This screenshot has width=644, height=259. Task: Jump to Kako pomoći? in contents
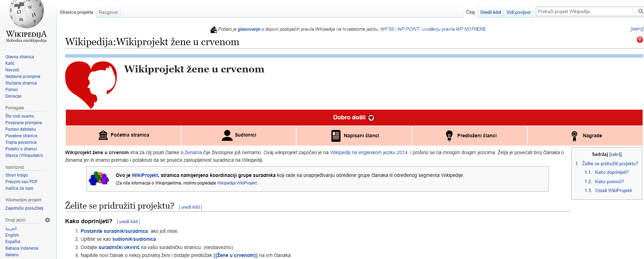click(x=610, y=181)
